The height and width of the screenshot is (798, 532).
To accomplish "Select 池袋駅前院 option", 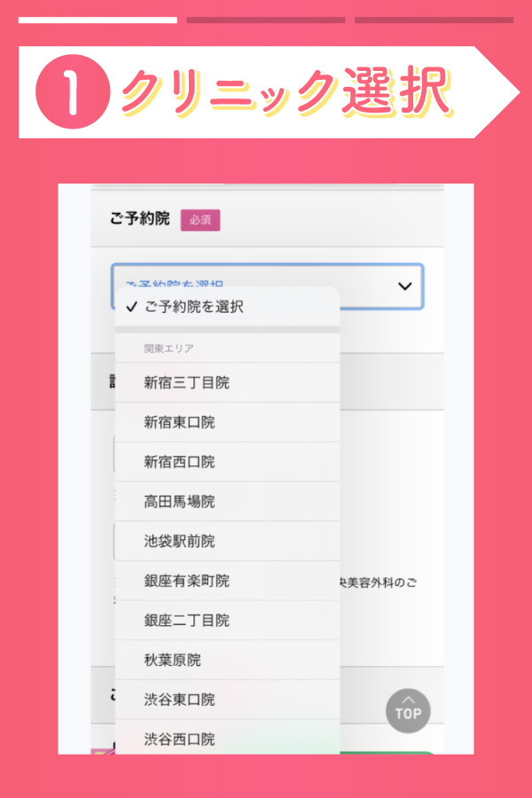I will (179, 541).
